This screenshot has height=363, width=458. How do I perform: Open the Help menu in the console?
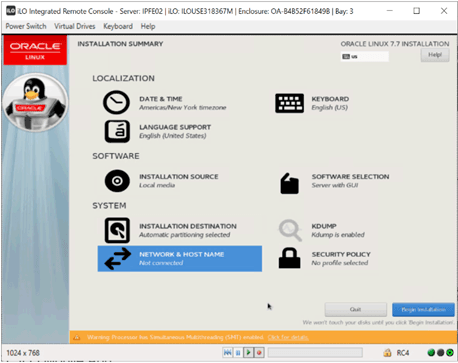[148, 26]
